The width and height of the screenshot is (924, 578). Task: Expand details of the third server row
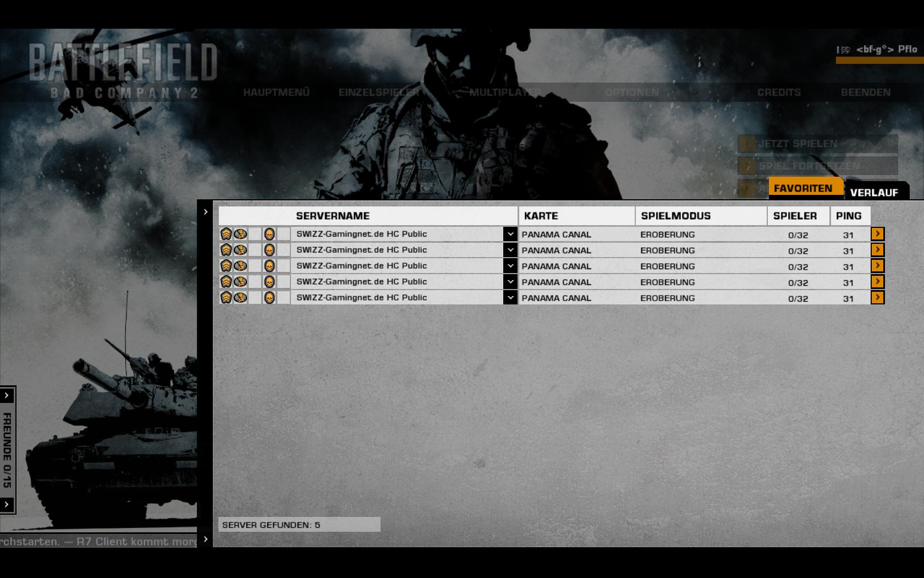[510, 266]
